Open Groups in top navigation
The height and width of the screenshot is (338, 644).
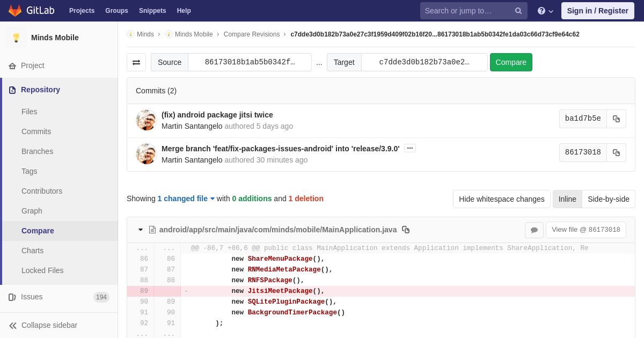[116, 11]
